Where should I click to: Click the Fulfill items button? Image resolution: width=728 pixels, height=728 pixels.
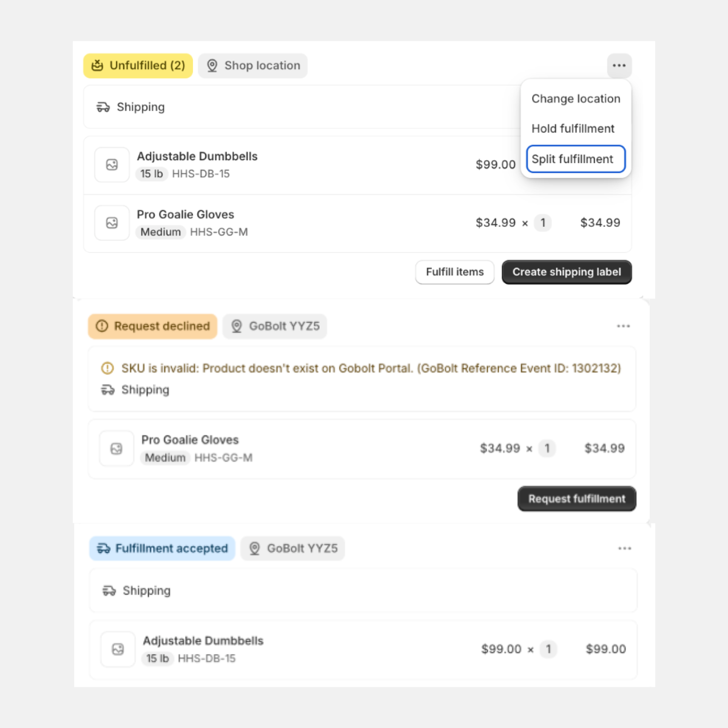454,272
